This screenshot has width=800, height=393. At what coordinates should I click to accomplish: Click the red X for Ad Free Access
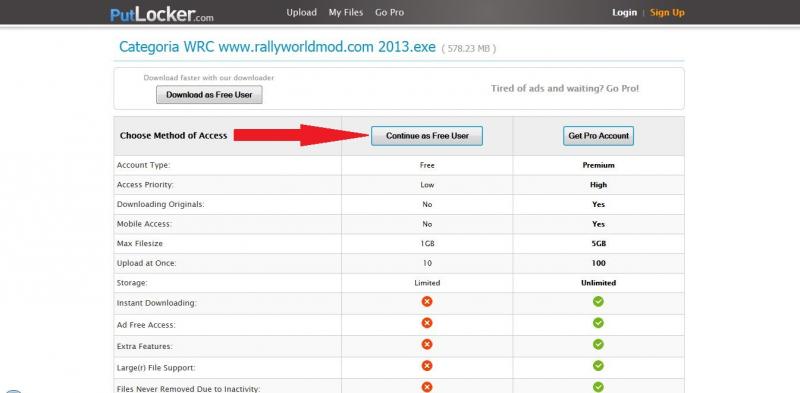(x=427, y=323)
